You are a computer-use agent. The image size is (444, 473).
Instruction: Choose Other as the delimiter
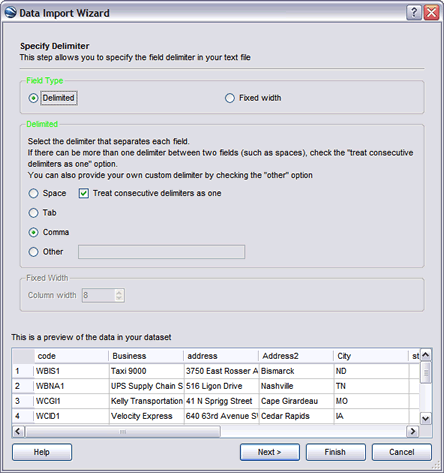(x=33, y=252)
